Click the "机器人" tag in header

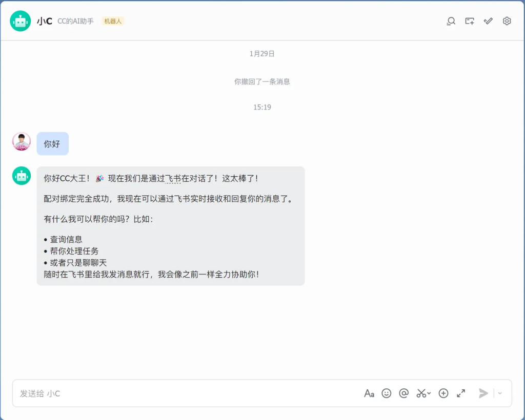click(x=112, y=21)
